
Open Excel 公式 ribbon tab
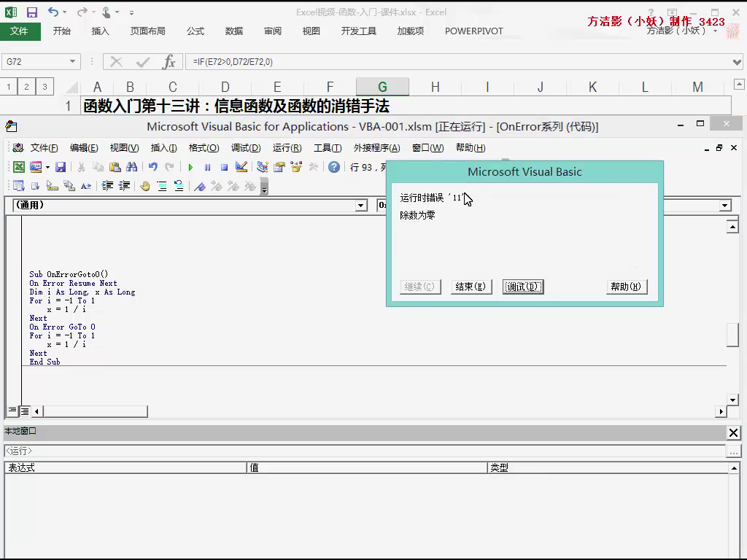[x=196, y=31]
